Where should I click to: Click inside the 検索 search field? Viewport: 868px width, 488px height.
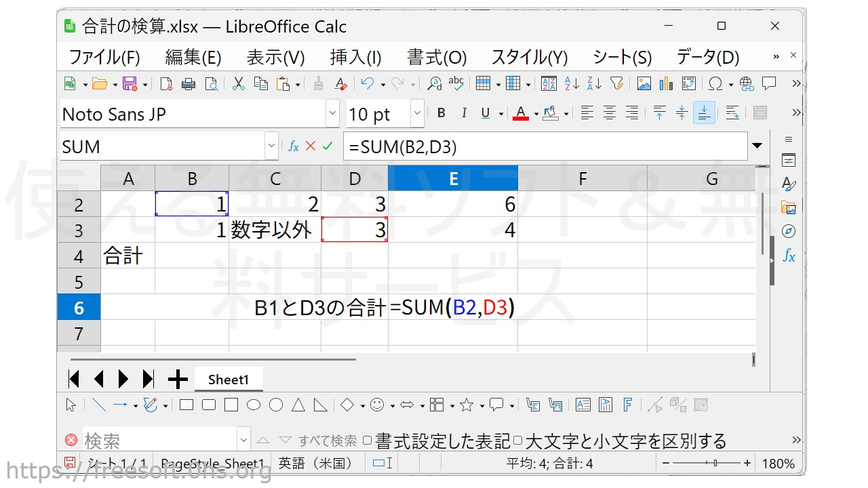(x=159, y=441)
